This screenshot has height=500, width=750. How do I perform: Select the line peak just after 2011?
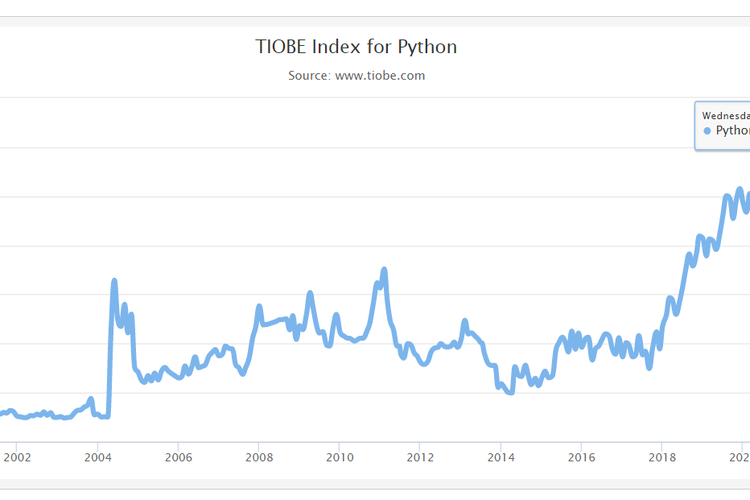(x=384, y=270)
